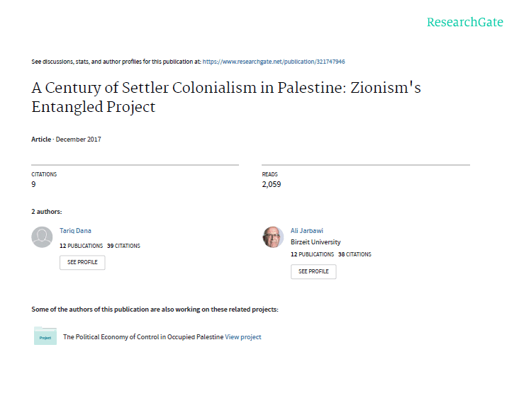This screenshot has width=524, height=420.
Task: Open the View project link
Action: (243, 337)
